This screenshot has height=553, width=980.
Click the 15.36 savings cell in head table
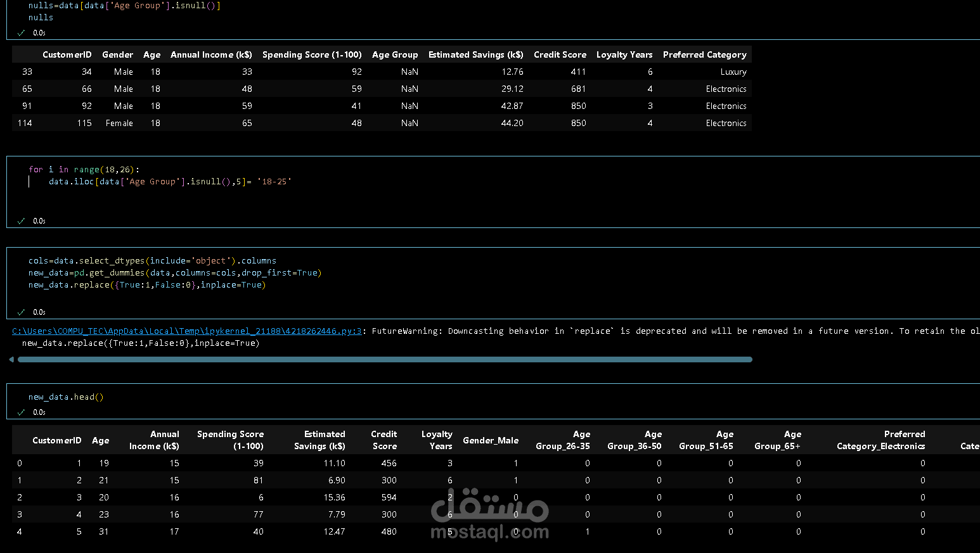tap(334, 498)
